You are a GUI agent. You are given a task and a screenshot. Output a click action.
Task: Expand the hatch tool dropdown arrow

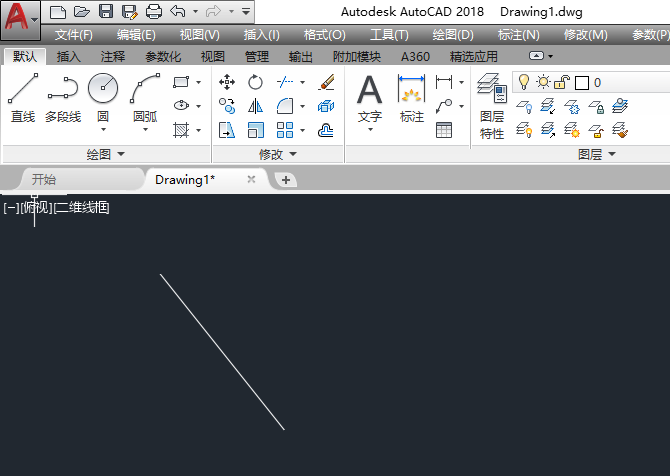click(199, 130)
